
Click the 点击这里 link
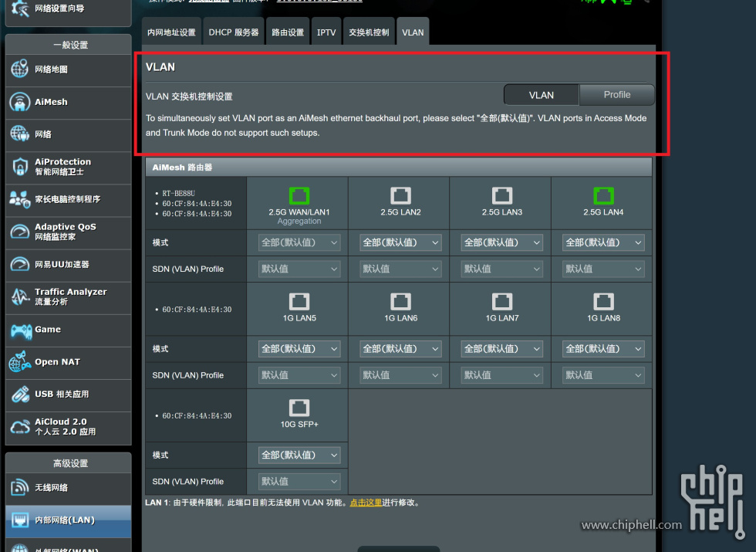click(x=366, y=503)
